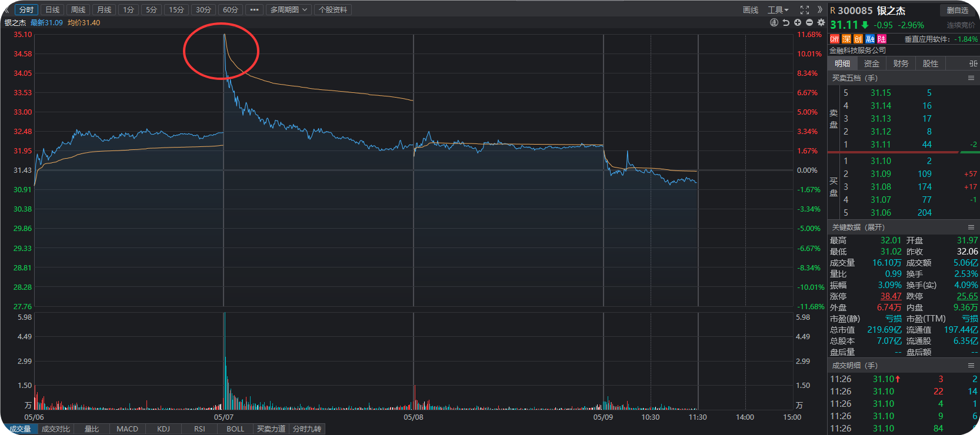Open 买卖五档 section menu icon

click(971, 78)
